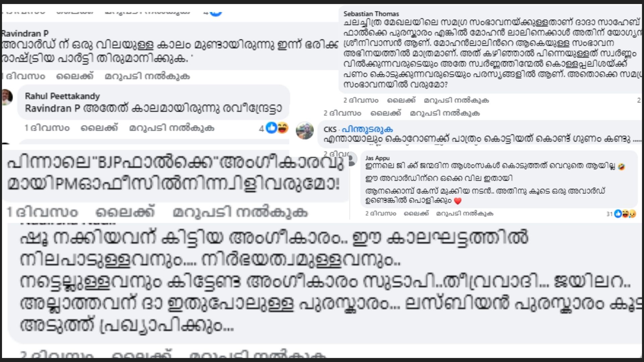Image resolution: width=644 pixels, height=362 pixels.
Task: Reply to Rahul Peettakandy's comment
Action: [172, 128]
